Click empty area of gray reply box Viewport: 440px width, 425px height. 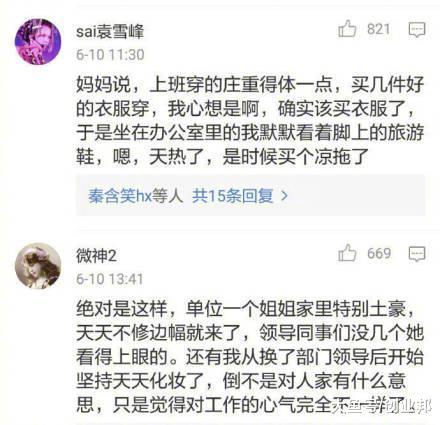tap(357, 196)
